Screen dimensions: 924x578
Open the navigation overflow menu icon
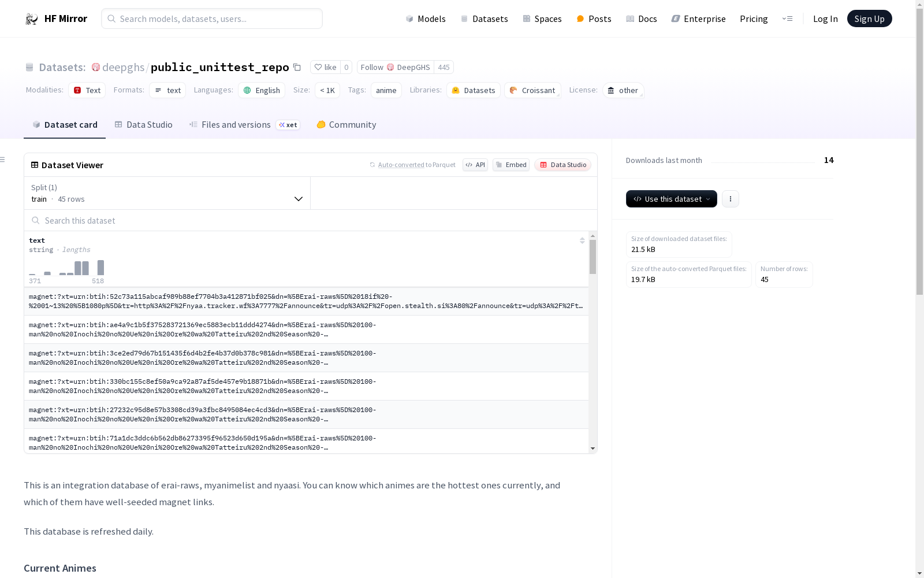[x=787, y=18]
